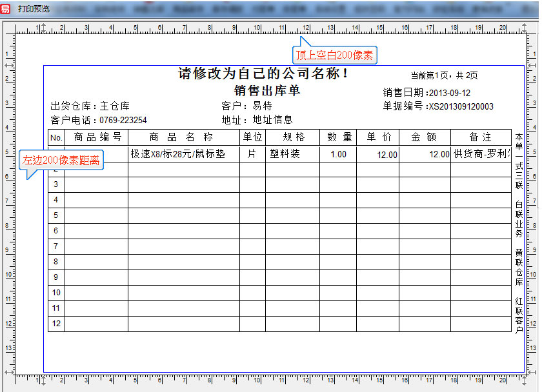This screenshot has height=392, width=542.
Task: Click the 左边200像素距离 callout
Action: click(61, 160)
